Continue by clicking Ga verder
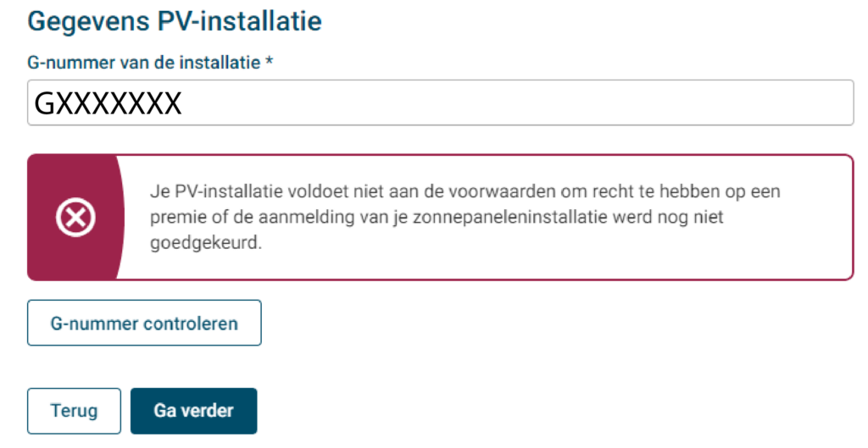 click(x=193, y=412)
